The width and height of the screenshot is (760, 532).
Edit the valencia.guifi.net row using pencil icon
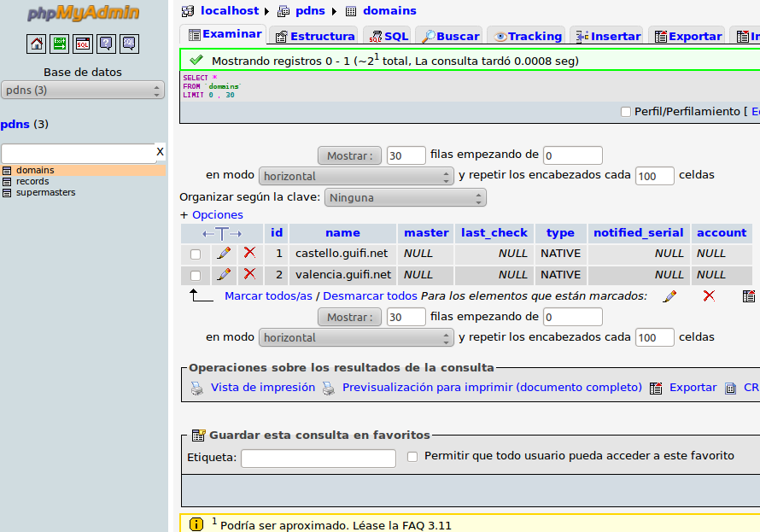click(224, 274)
